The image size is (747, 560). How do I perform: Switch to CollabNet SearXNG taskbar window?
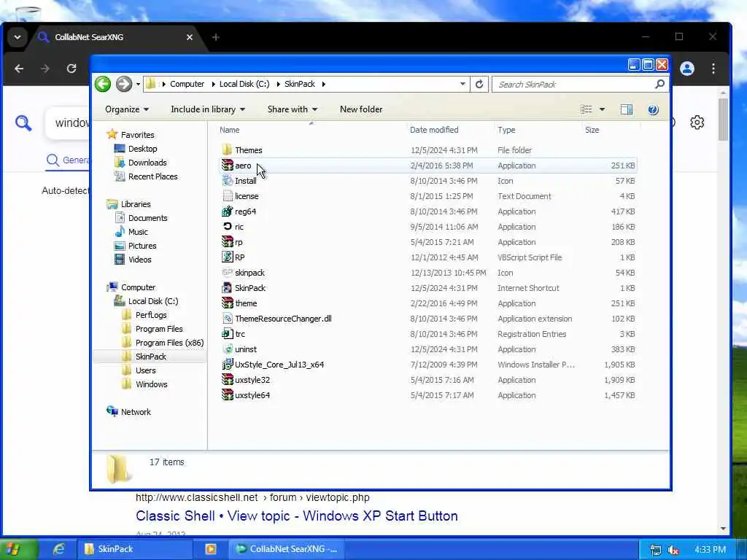pyautogui.click(x=287, y=549)
